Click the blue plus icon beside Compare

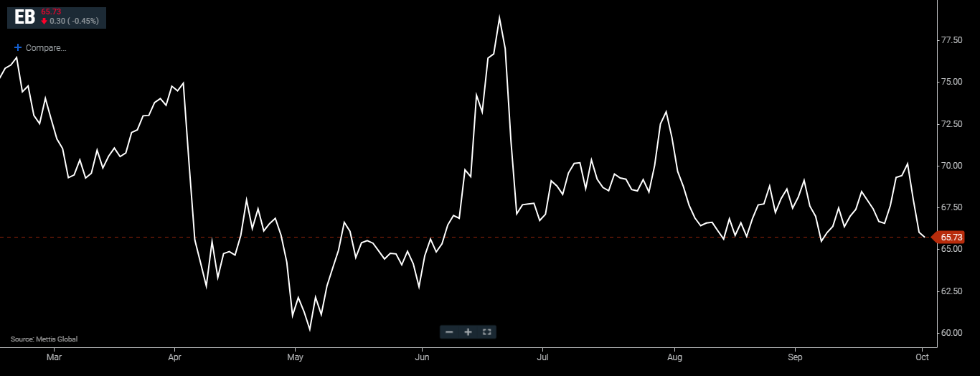pos(18,48)
